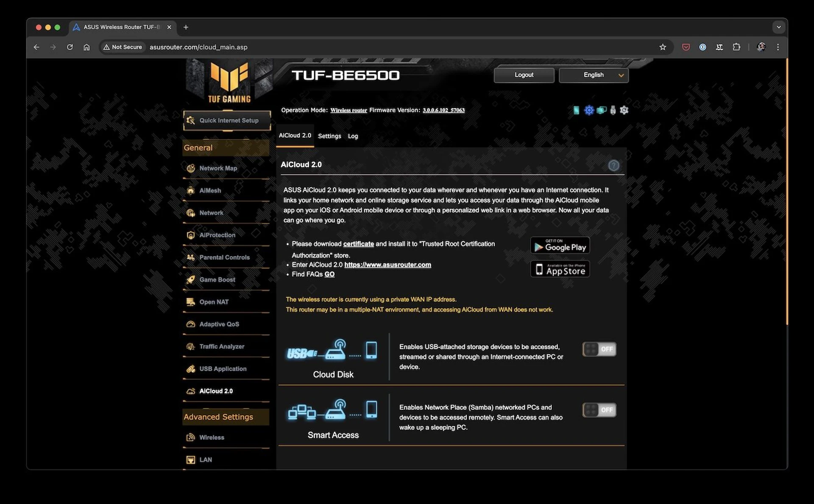Image resolution: width=814 pixels, height=504 pixels.
Task: Click the firmware version 3.0.0.6.102_57063 link
Action: (443, 110)
